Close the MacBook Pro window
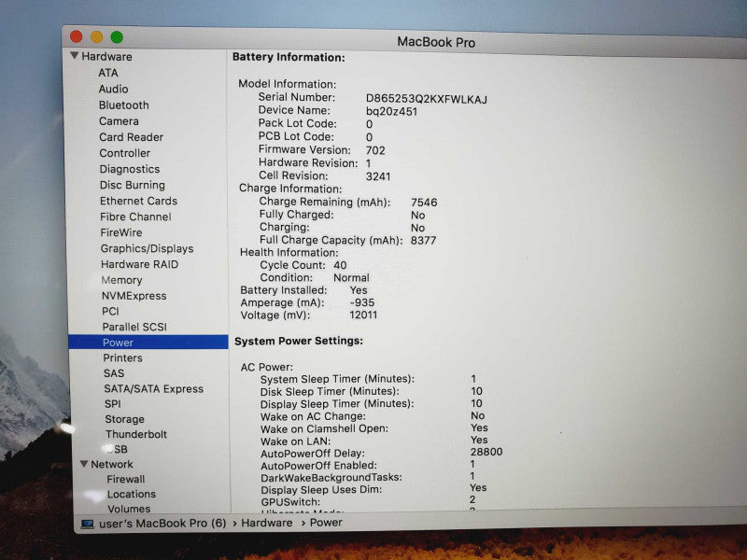 (76, 36)
